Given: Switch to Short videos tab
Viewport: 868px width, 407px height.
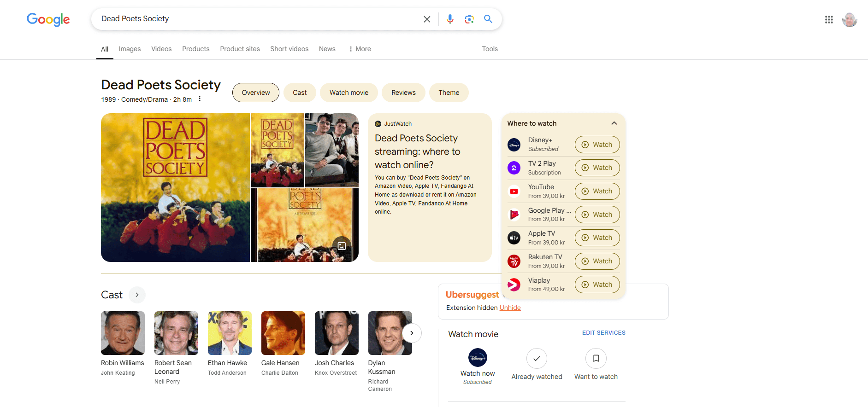Looking at the screenshot, I should (x=289, y=49).
